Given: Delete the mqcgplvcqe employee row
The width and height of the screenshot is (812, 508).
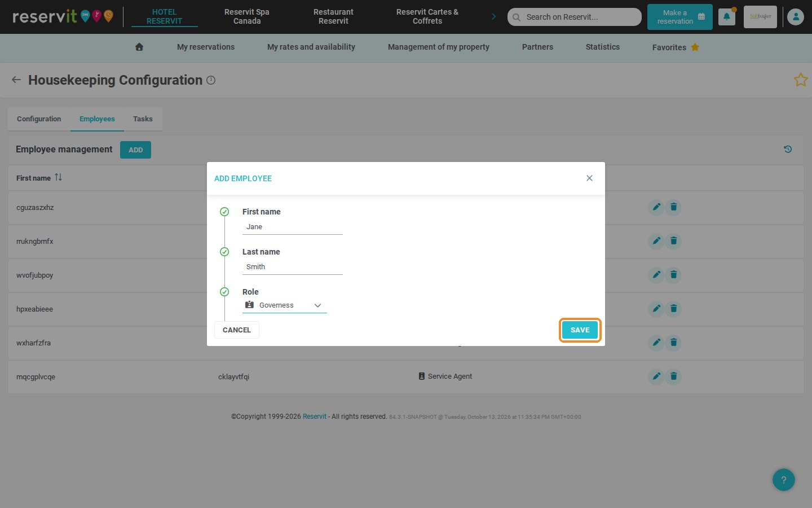Looking at the screenshot, I should pyautogui.click(x=673, y=376).
